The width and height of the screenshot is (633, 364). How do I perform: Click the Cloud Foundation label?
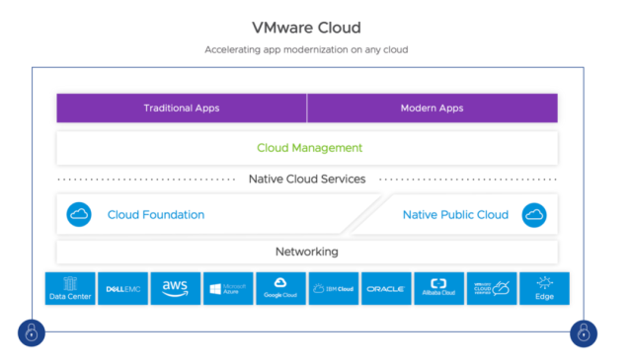(x=156, y=214)
